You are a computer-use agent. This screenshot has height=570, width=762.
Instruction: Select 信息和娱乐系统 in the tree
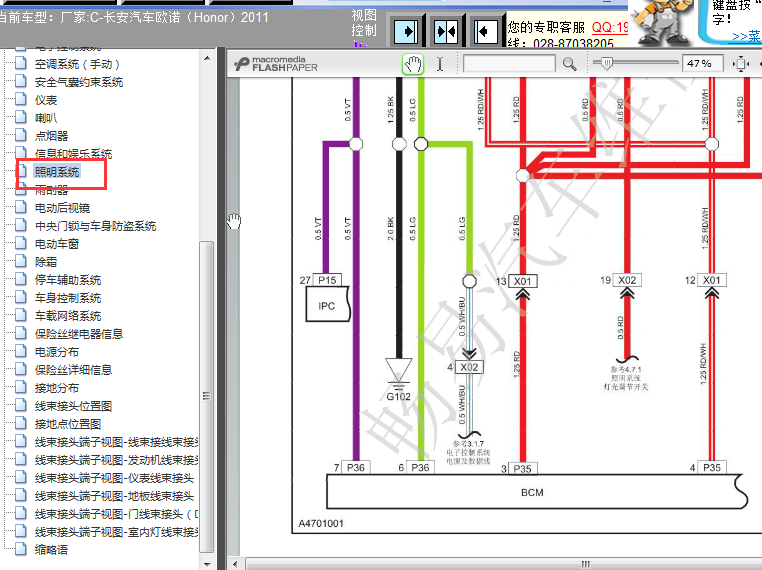[73, 154]
